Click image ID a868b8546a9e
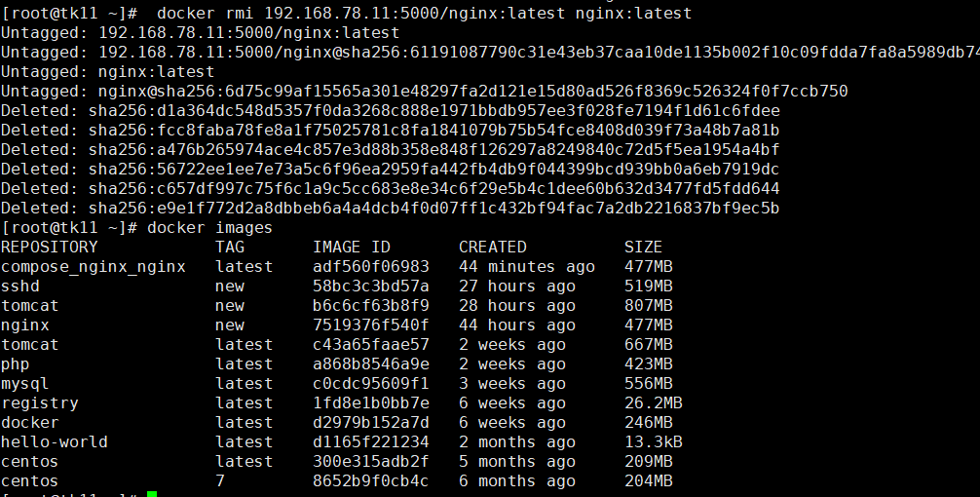 pyautogui.click(x=371, y=364)
